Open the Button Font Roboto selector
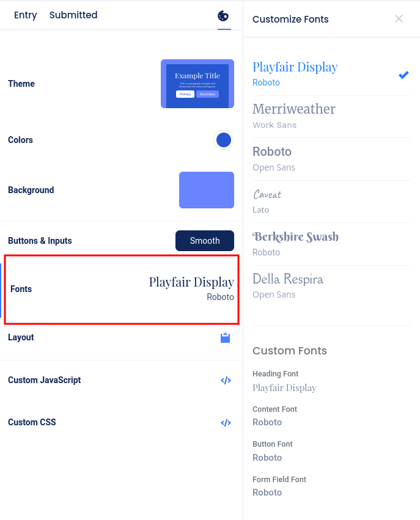 (267, 458)
